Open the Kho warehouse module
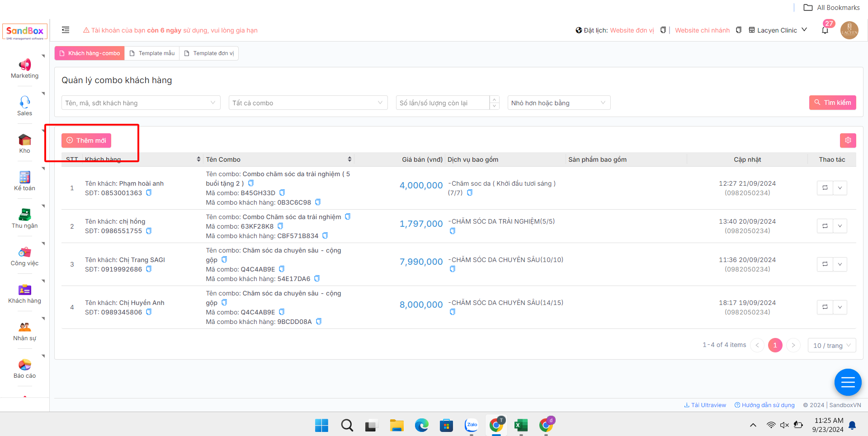This screenshot has height=436, width=868. pyautogui.click(x=24, y=144)
